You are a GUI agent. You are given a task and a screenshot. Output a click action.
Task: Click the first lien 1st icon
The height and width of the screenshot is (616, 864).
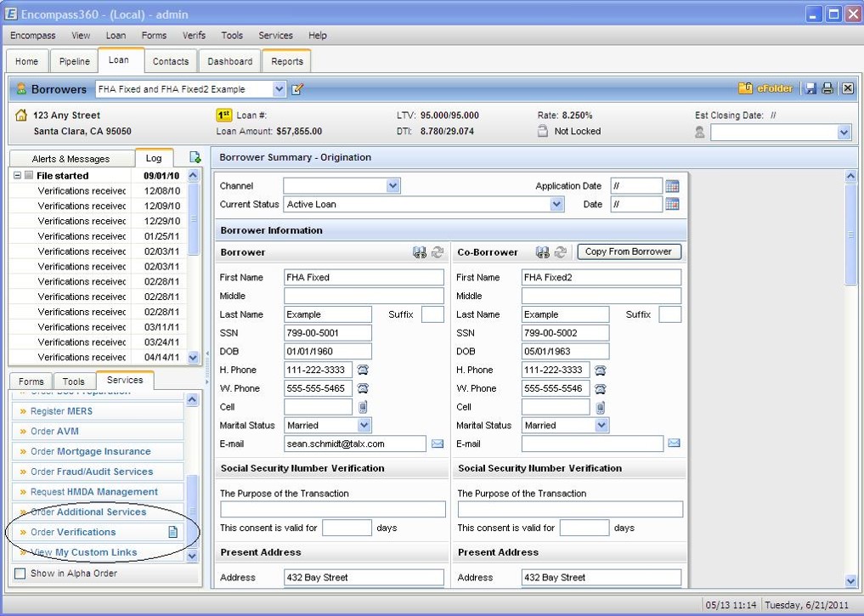pyautogui.click(x=223, y=116)
